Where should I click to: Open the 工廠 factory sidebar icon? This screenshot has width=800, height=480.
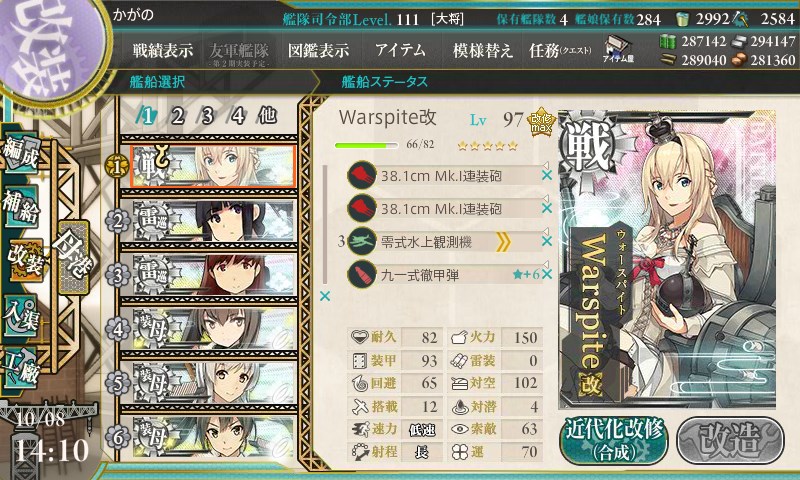(21, 368)
